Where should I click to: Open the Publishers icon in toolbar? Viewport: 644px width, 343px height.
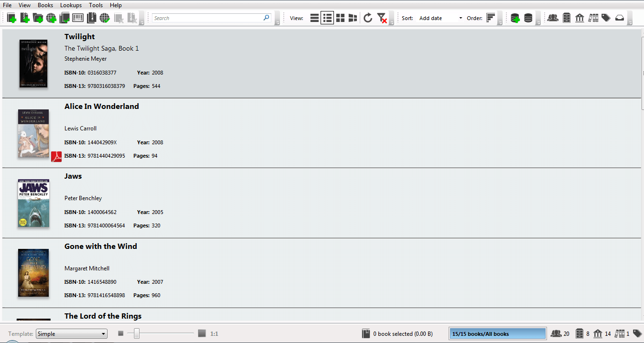point(580,18)
